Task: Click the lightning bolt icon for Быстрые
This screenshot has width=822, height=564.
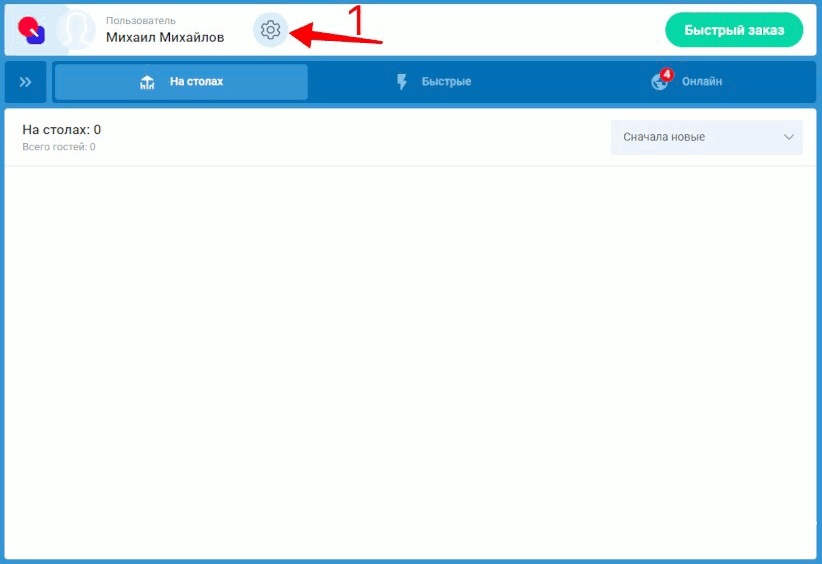Action: (x=402, y=82)
